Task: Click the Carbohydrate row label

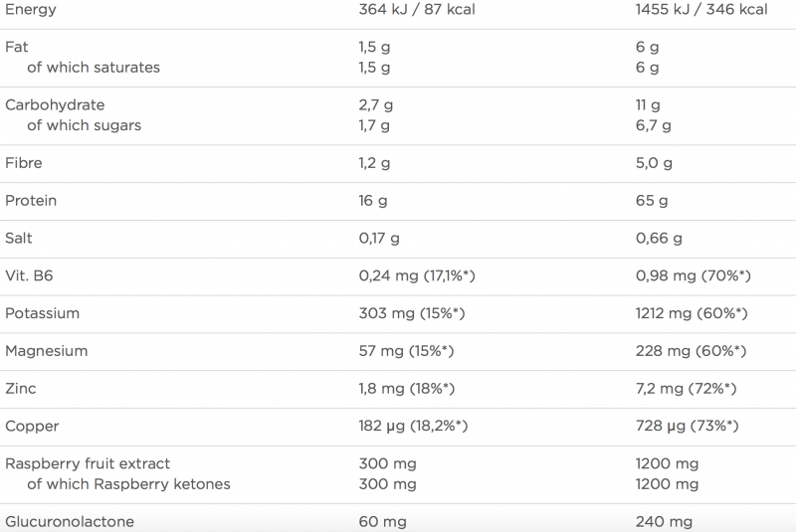Action: click(55, 105)
